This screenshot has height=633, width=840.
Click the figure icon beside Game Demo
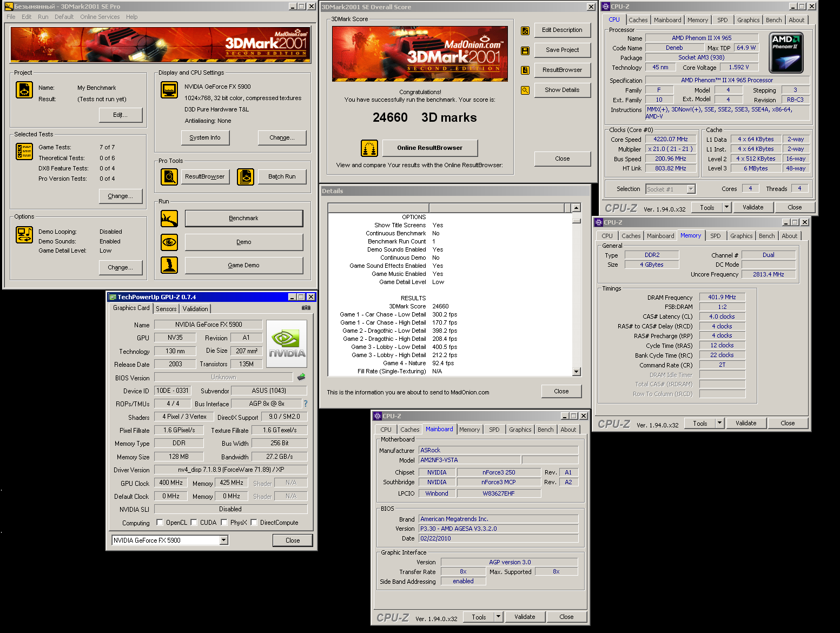pos(169,265)
